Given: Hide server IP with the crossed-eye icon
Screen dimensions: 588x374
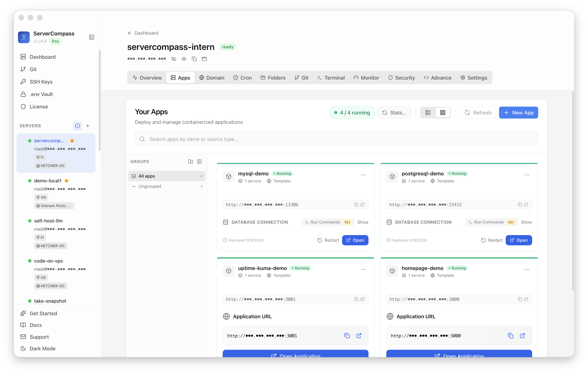Looking at the screenshot, I should [x=174, y=59].
